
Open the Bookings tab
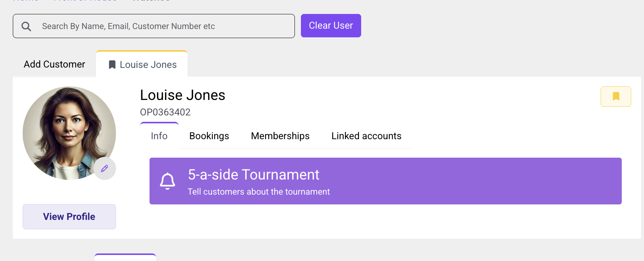209,136
